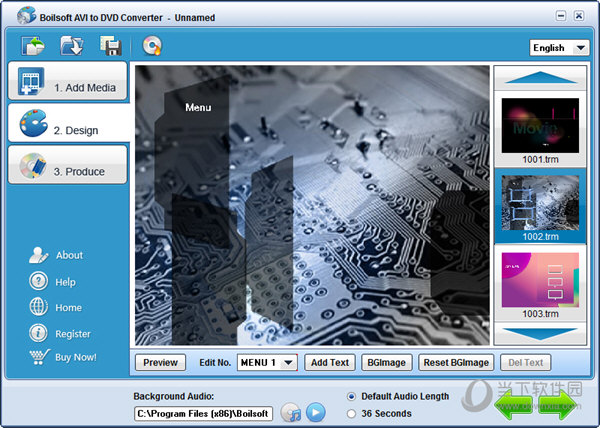Click the Background Audio path field
Screen dimensions: 600x428
click(204, 413)
